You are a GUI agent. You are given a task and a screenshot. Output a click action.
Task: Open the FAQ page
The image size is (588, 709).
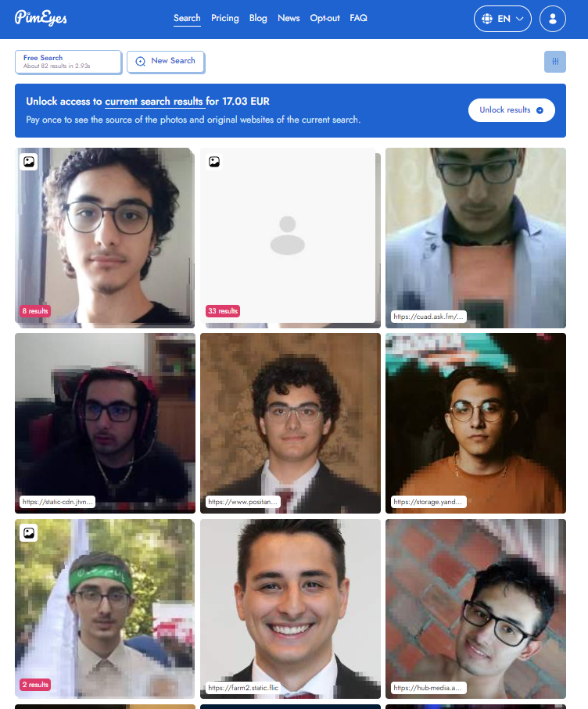pyautogui.click(x=358, y=18)
